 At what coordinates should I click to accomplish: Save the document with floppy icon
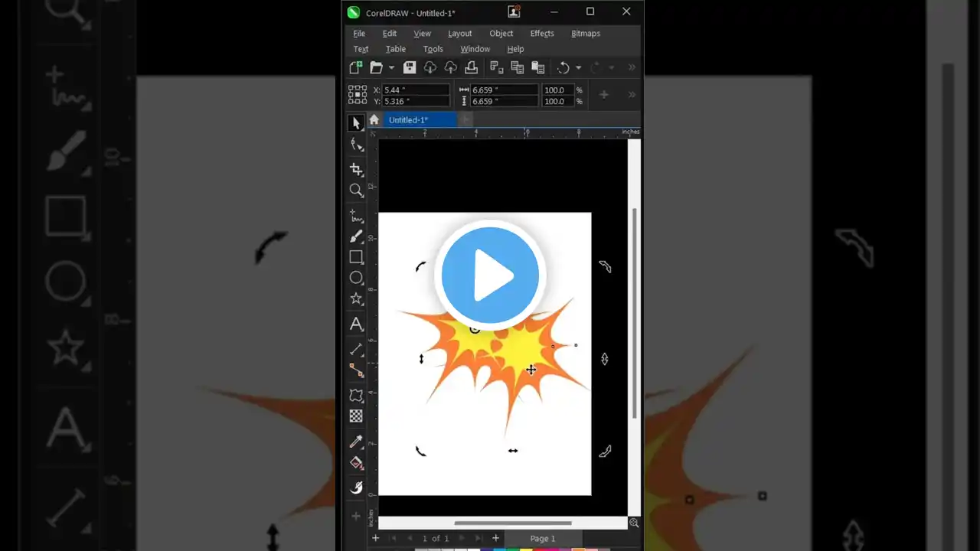(410, 67)
